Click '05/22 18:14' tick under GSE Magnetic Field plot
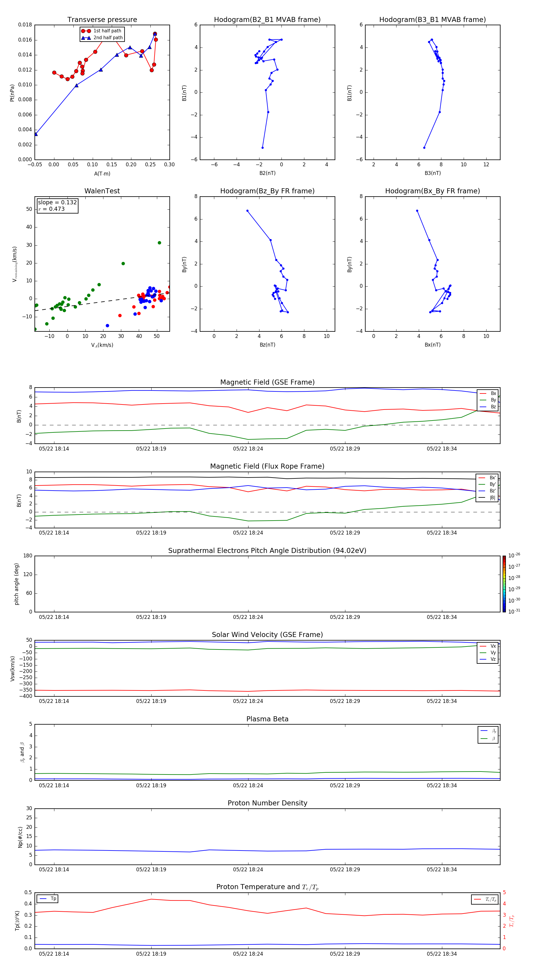Image resolution: width=535 pixels, height=980 pixels. (54, 449)
